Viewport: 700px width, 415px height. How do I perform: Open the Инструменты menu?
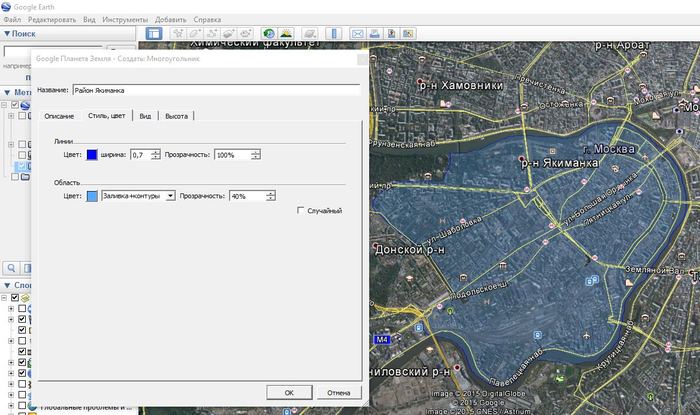click(126, 19)
